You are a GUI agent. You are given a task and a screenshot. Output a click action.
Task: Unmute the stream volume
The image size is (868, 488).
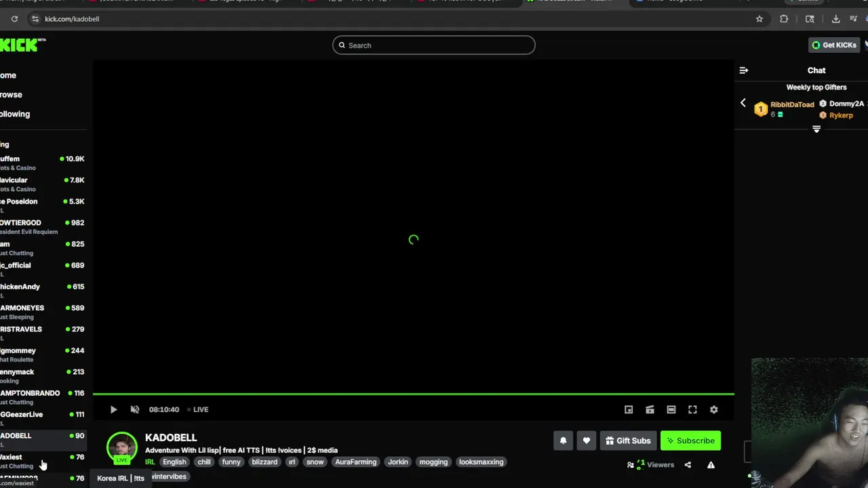coord(134,409)
